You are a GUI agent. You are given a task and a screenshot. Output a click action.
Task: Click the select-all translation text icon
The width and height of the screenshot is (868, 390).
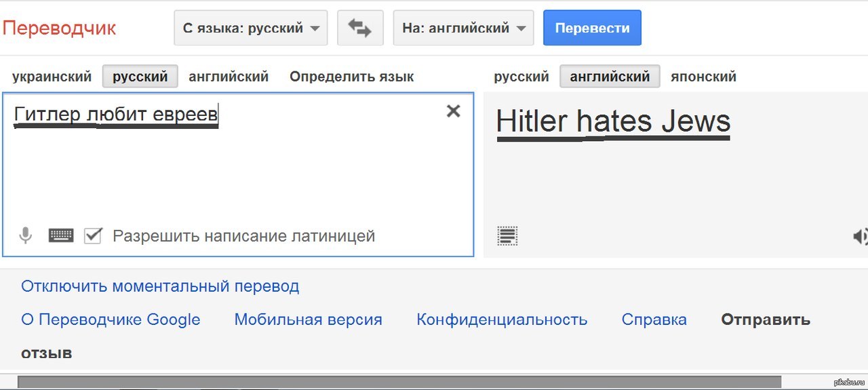(x=507, y=236)
